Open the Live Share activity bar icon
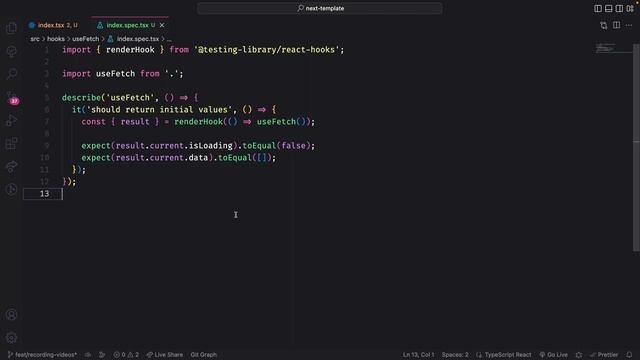Viewport: 640px width, 360px height. pos(11,167)
